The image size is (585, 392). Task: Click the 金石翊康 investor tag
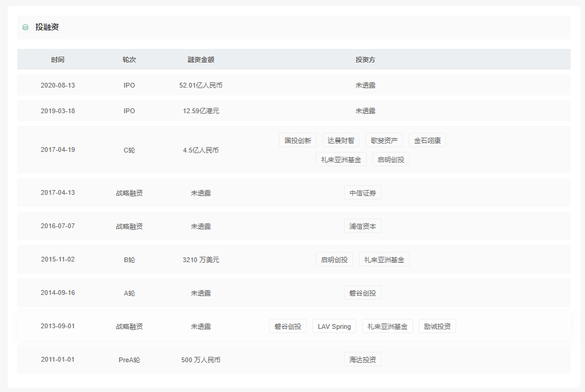tap(427, 141)
